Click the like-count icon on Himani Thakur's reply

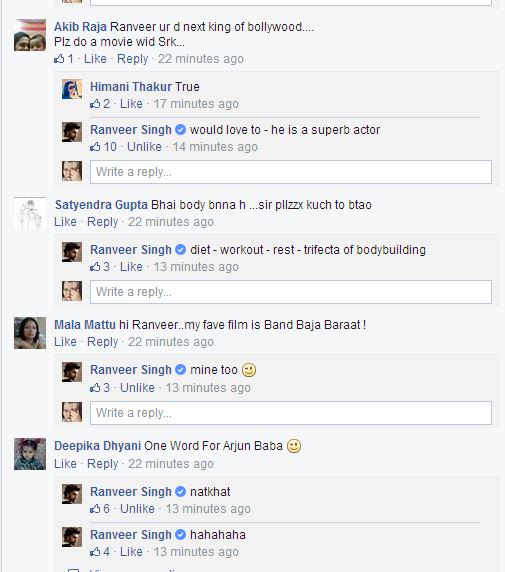pyautogui.click(x=95, y=104)
